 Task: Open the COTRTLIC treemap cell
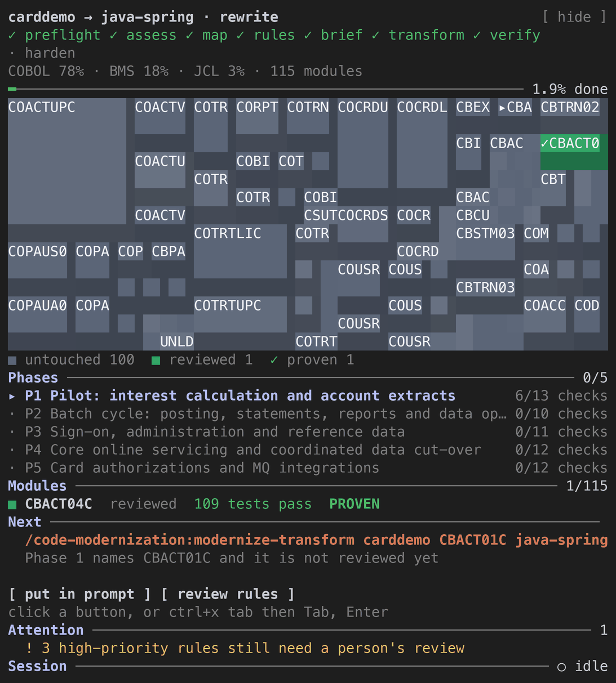[x=240, y=251]
